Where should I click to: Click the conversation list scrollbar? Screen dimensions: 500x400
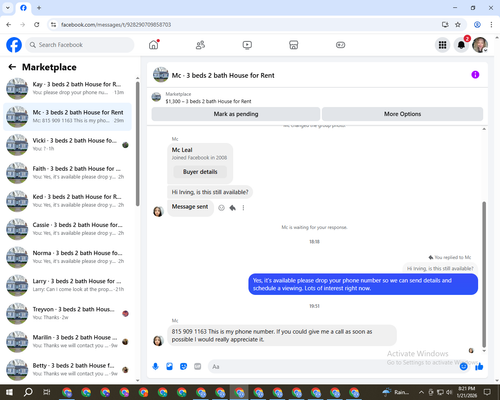(x=138, y=144)
